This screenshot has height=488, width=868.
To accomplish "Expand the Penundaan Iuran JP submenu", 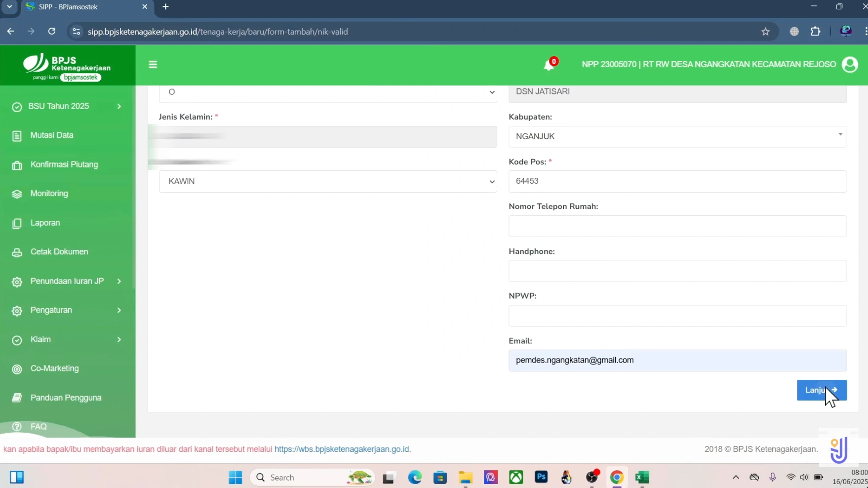I will pyautogui.click(x=66, y=281).
